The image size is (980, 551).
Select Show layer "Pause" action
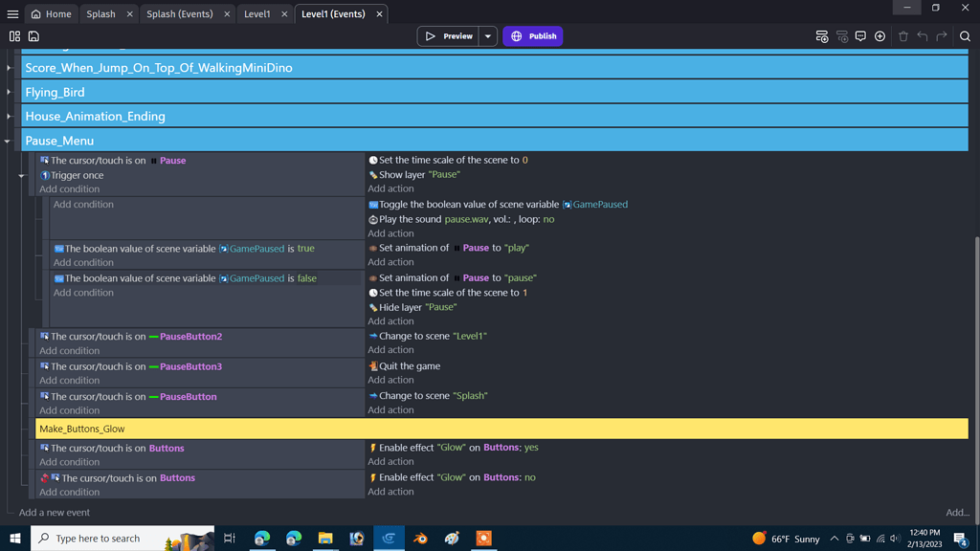click(414, 175)
